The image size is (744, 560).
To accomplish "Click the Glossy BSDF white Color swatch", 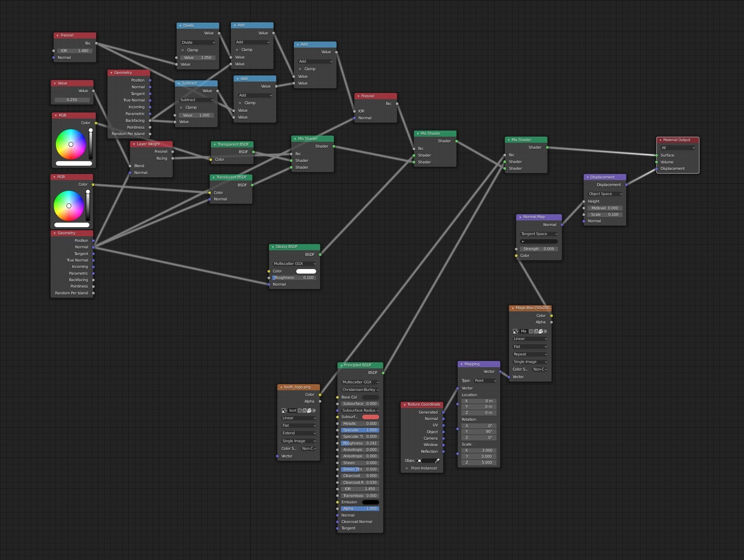I will click(306, 271).
